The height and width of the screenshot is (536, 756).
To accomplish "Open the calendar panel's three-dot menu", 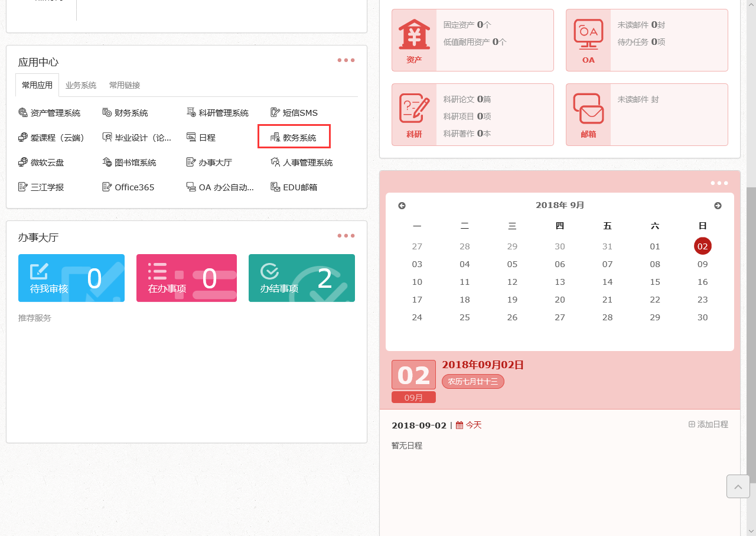I will click(719, 183).
